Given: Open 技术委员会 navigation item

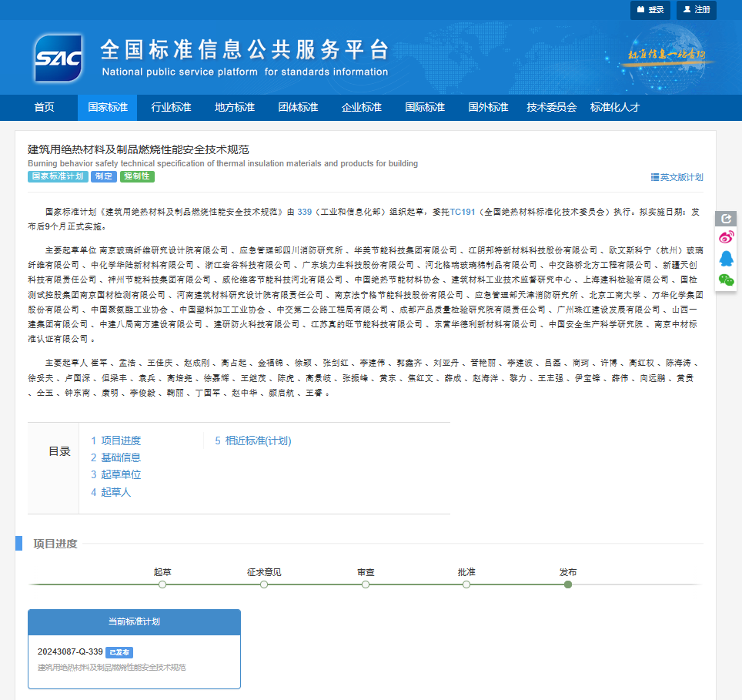Looking at the screenshot, I should [551, 108].
